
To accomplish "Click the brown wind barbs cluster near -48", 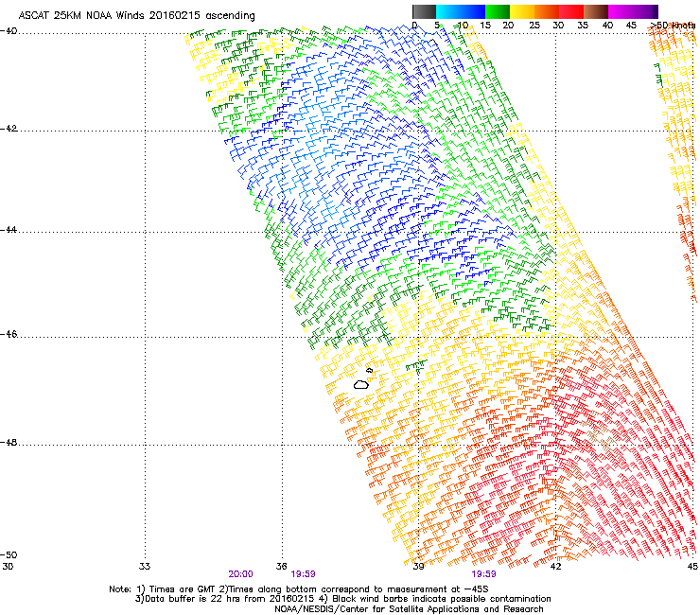I will (598, 432).
